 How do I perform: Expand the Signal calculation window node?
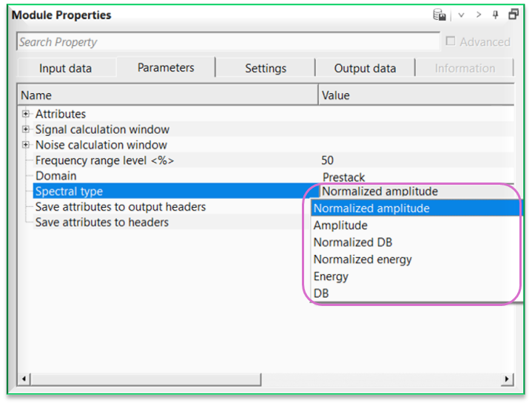pos(26,129)
